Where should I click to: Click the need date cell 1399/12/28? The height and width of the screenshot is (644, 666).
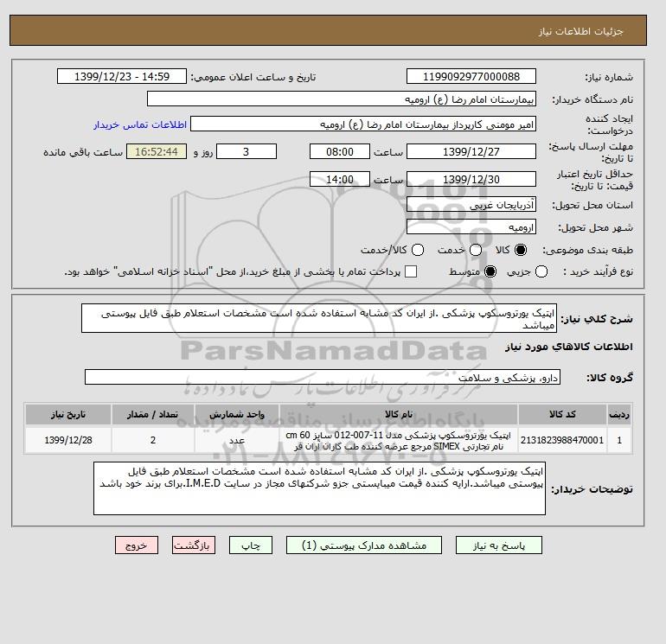pos(68,440)
